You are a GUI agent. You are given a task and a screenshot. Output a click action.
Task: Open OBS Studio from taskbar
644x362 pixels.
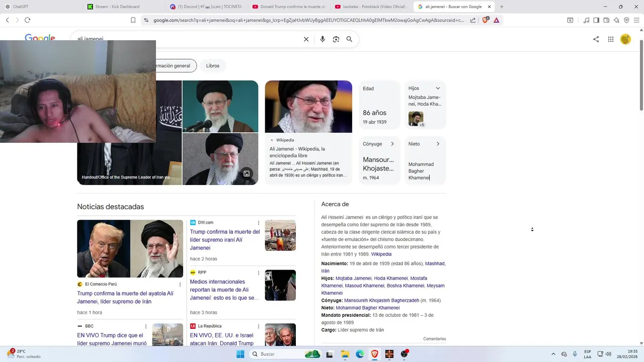point(404,354)
